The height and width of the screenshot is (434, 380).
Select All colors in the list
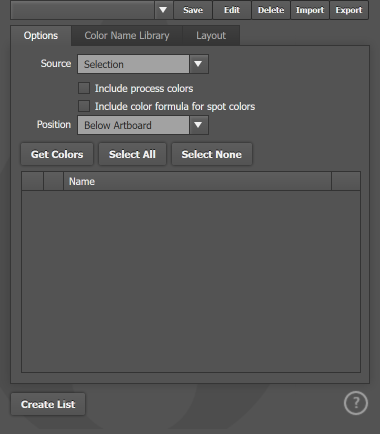(132, 154)
